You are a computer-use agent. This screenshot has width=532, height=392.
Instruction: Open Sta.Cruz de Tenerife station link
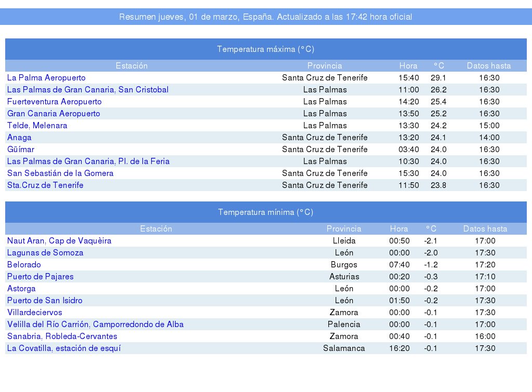pos(45,185)
